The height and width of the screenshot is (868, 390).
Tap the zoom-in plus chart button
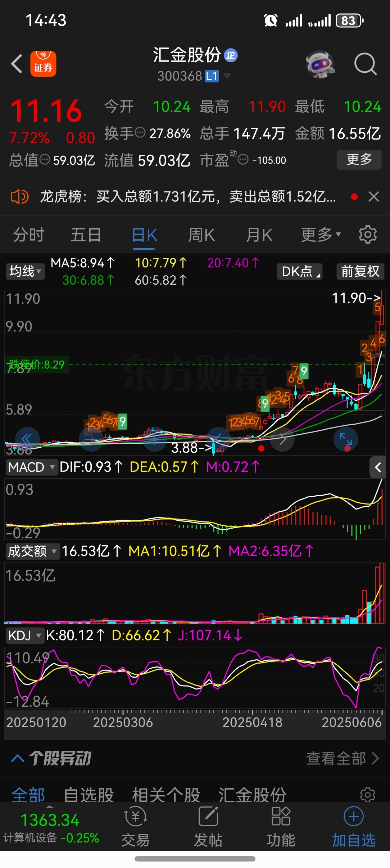point(155,439)
